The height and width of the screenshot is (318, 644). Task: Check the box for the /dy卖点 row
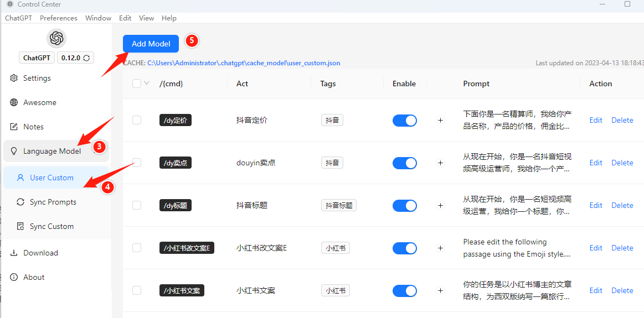[x=137, y=163]
